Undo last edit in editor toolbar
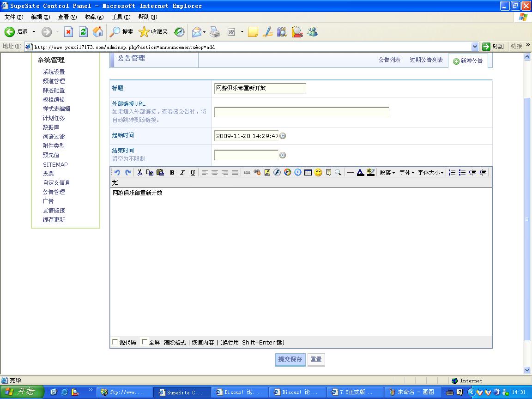532x399 pixels. 117,172
